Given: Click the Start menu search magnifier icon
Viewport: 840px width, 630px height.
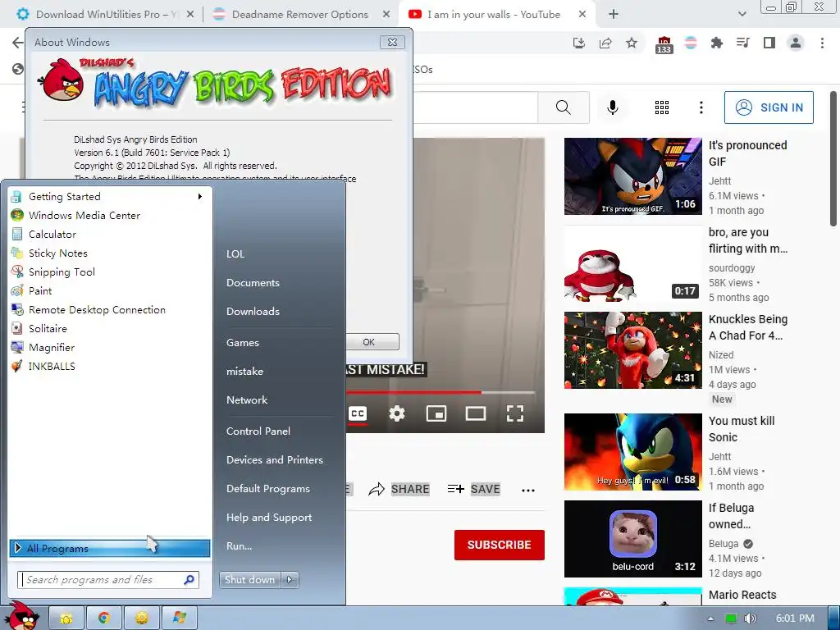Looking at the screenshot, I should pyautogui.click(x=189, y=580).
